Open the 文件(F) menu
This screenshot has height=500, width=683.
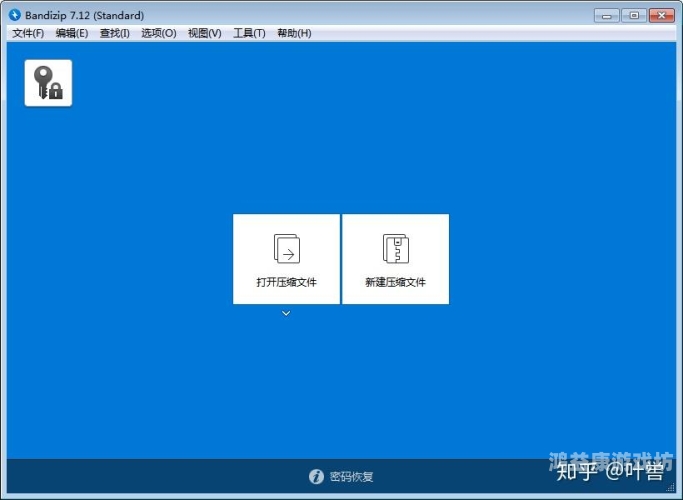click(28, 33)
